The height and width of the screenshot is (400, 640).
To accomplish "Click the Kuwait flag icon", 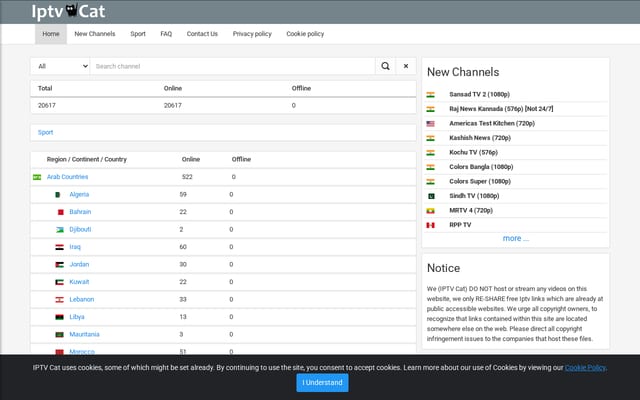I will click(60, 282).
